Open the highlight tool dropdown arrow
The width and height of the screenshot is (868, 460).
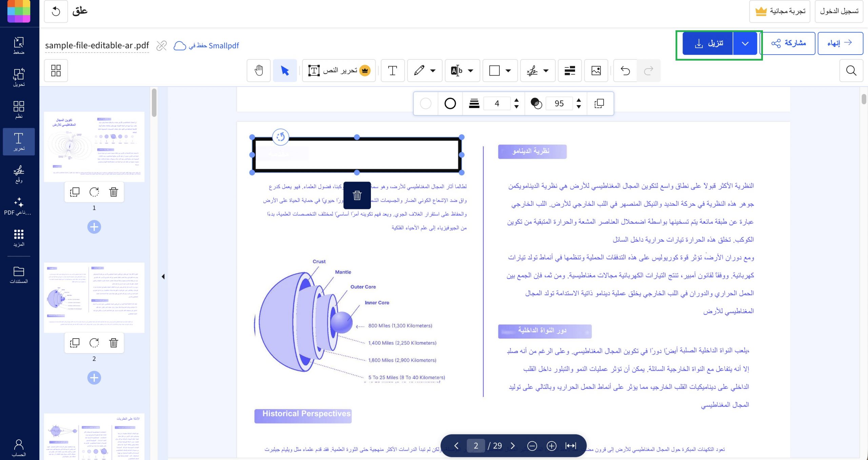471,71
